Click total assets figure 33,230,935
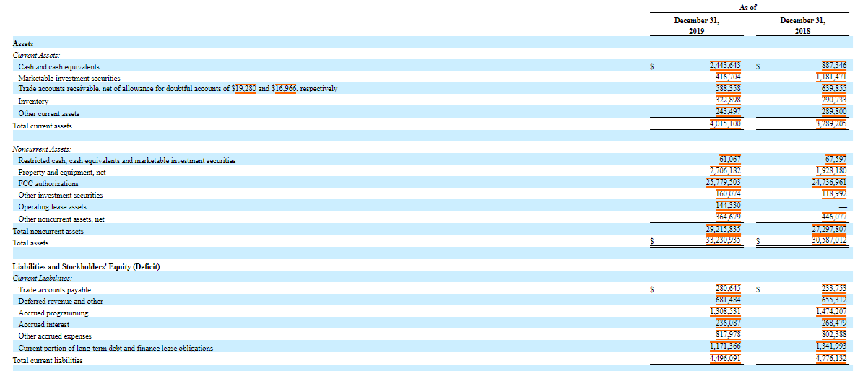The width and height of the screenshot is (868, 371). pyautogui.click(x=723, y=241)
